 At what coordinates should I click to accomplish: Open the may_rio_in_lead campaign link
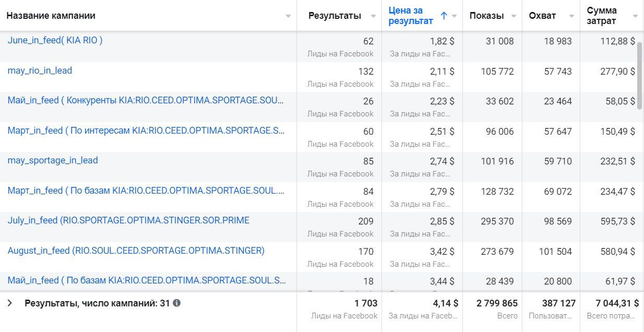[x=40, y=70]
